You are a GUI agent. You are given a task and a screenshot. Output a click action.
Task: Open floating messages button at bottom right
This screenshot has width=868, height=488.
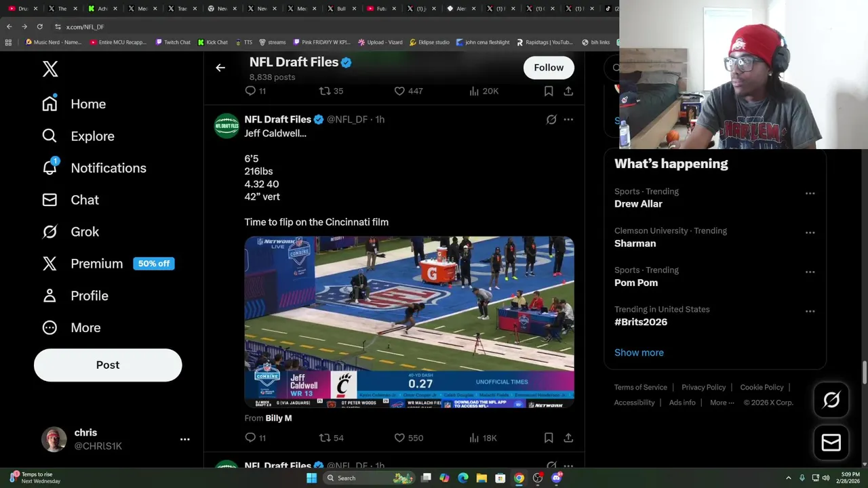(831, 443)
